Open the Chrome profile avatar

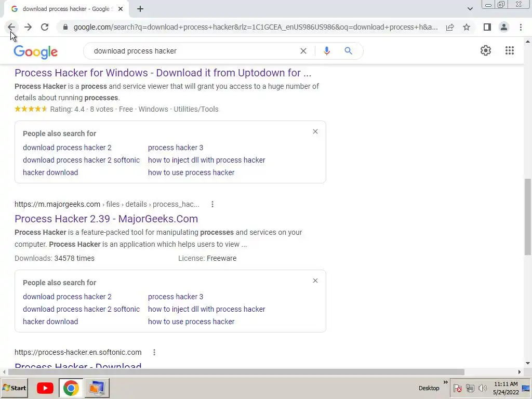pyautogui.click(x=504, y=27)
